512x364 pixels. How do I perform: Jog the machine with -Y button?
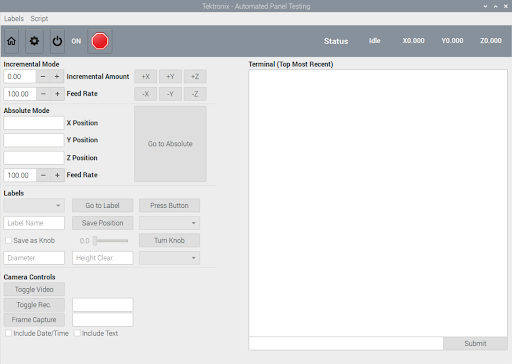coord(170,94)
